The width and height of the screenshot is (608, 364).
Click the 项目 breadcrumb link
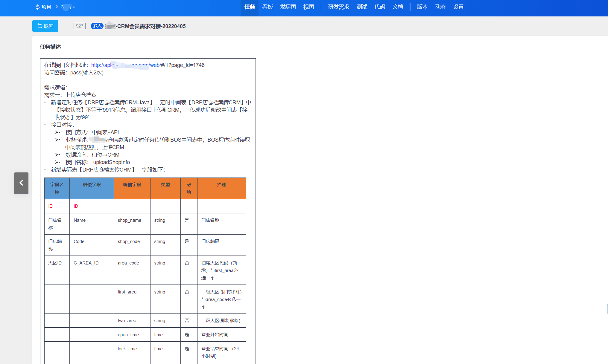point(46,7)
